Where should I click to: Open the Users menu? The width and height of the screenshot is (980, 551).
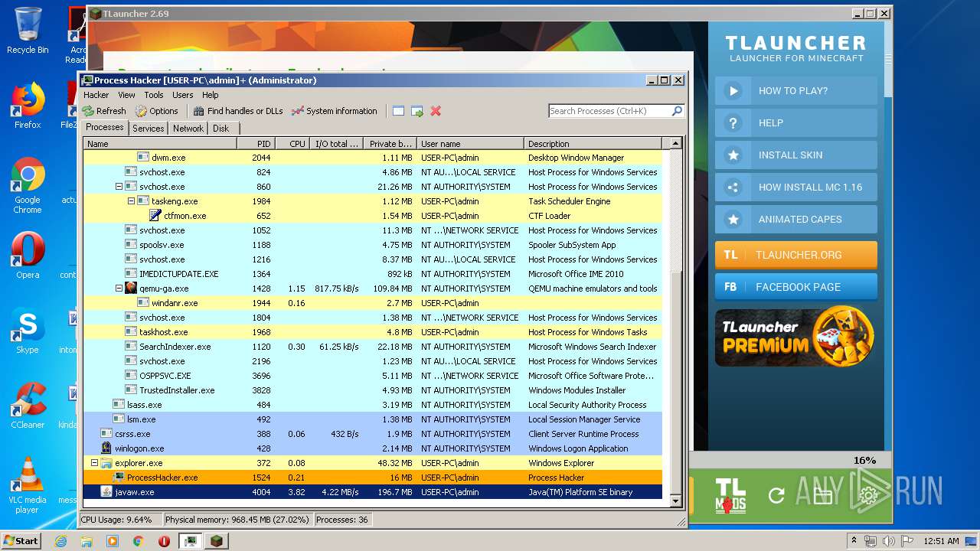click(183, 95)
